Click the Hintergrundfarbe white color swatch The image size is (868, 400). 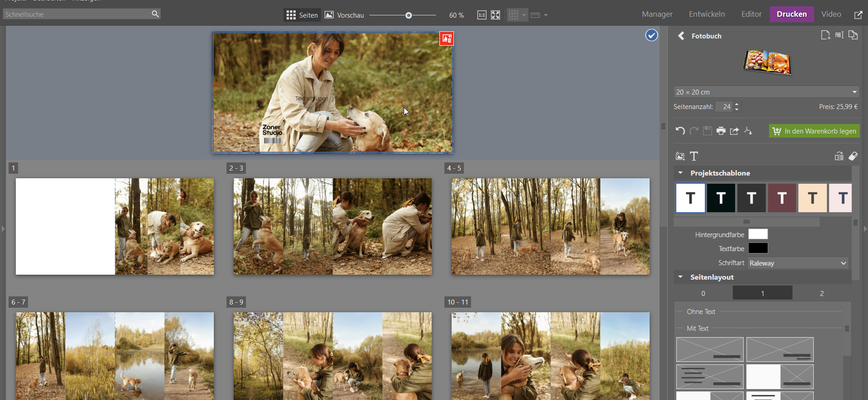pos(758,234)
